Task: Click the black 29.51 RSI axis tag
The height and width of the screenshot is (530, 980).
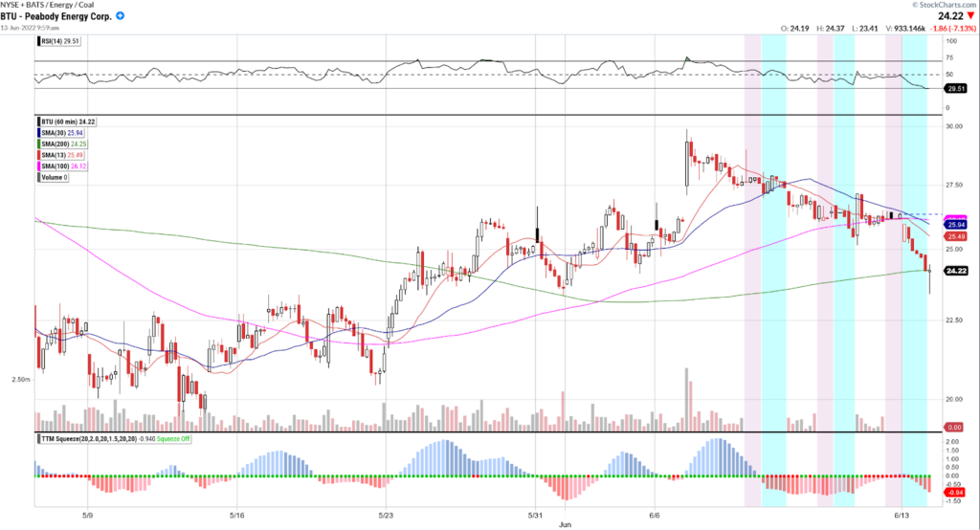Action: (x=956, y=89)
